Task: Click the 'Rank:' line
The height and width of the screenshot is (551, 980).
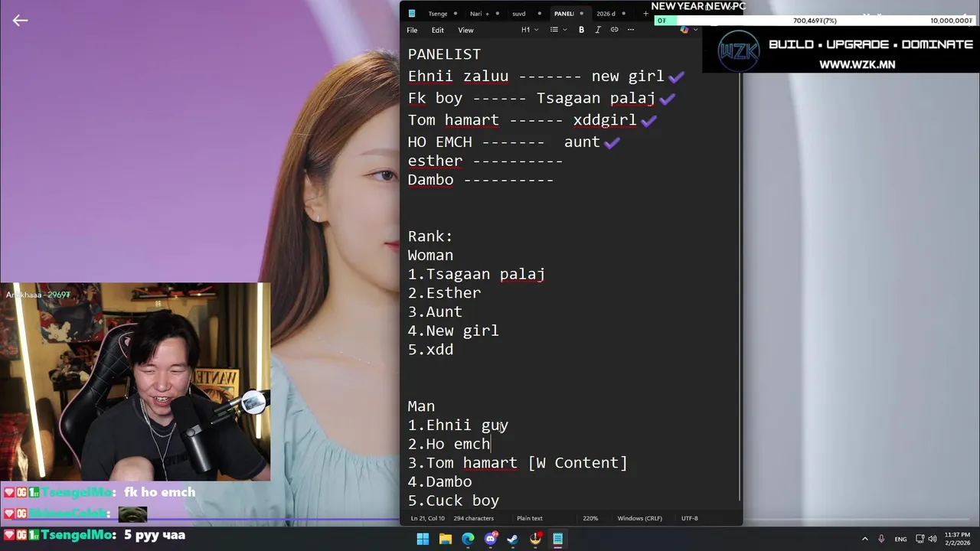Action: pos(430,236)
